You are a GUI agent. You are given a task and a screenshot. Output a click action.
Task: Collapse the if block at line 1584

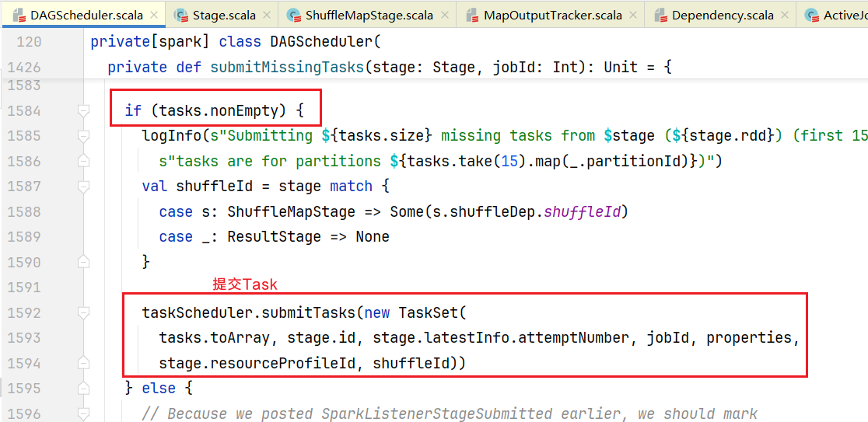coord(83,111)
